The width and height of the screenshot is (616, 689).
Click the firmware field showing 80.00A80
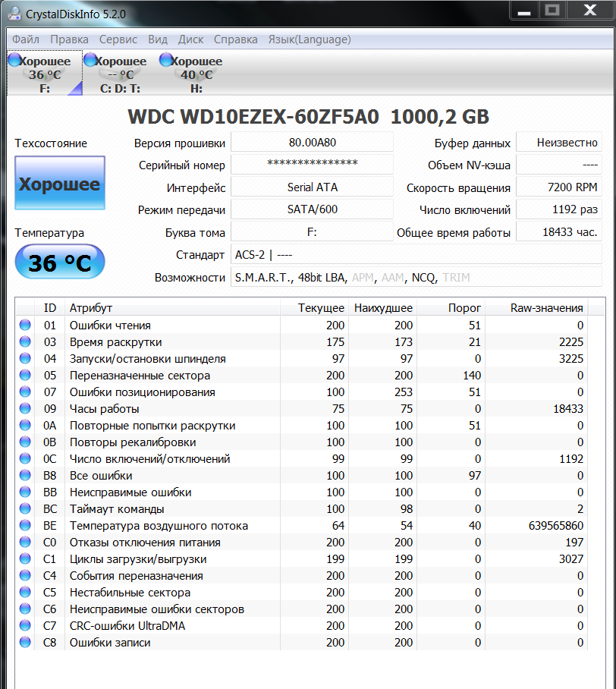[x=312, y=143]
